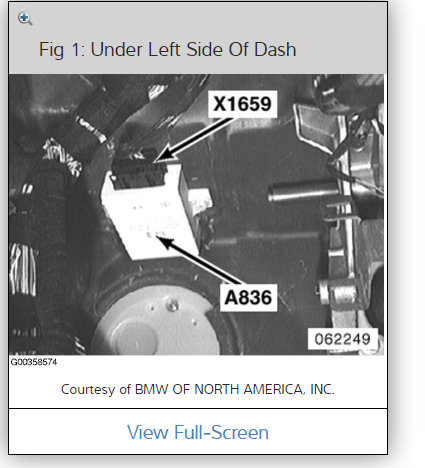Click the striped wiring harness at left edge
The height and width of the screenshot is (468, 425).
click(23, 269)
